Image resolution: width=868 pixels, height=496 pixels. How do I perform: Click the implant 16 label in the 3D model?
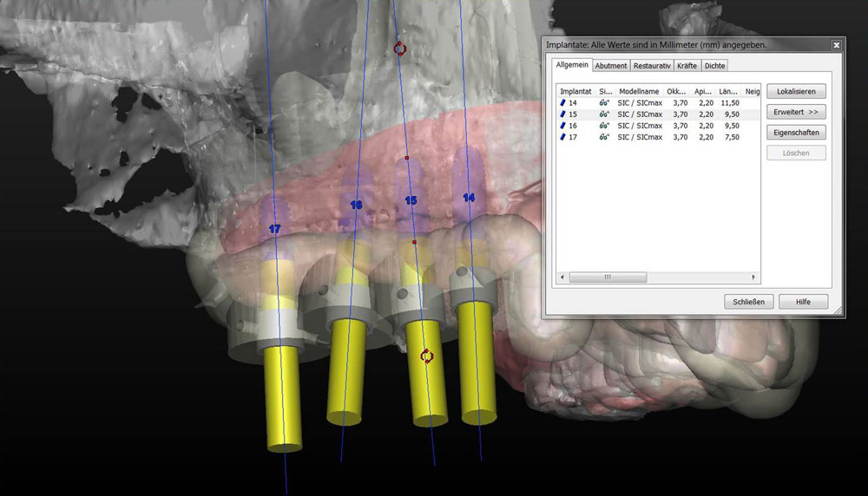[356, 205]
